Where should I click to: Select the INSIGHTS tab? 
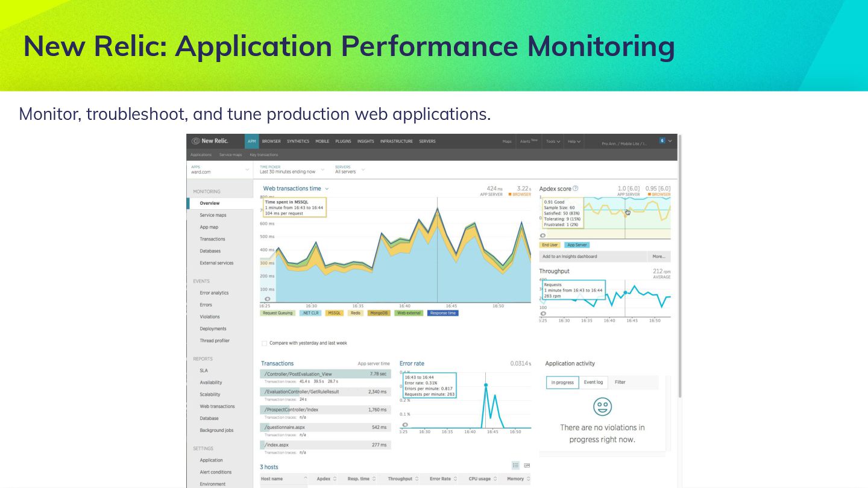click(365, 142)
